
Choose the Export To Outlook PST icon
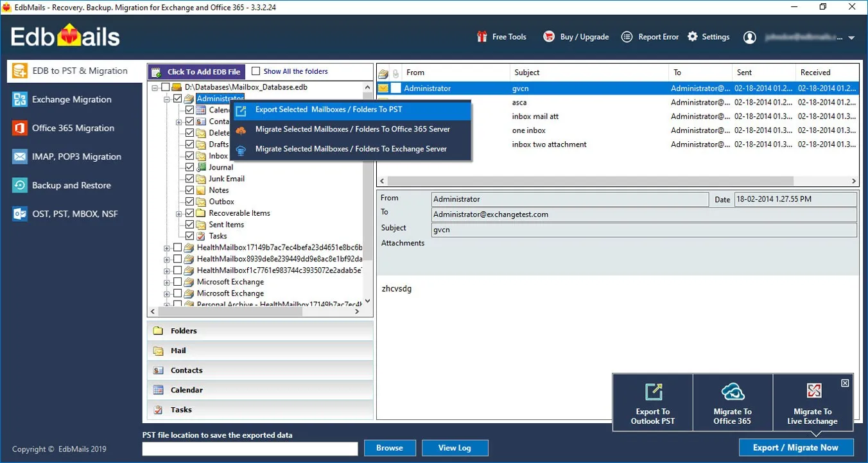[x=653, y=392]
